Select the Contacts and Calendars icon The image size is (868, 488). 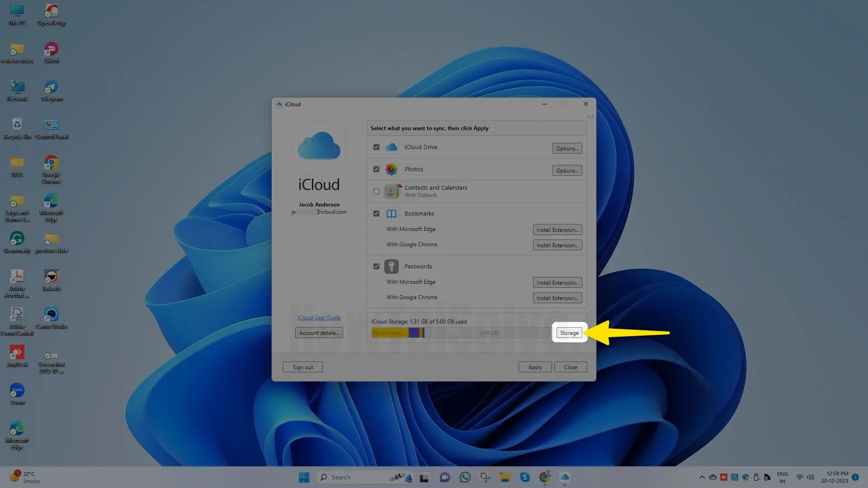point(392,191)
